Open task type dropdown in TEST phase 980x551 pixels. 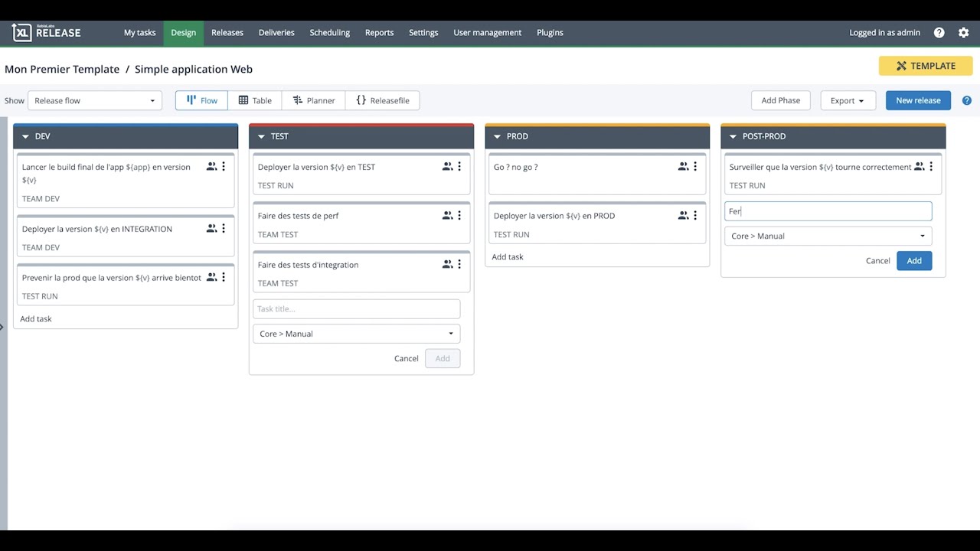357,334
